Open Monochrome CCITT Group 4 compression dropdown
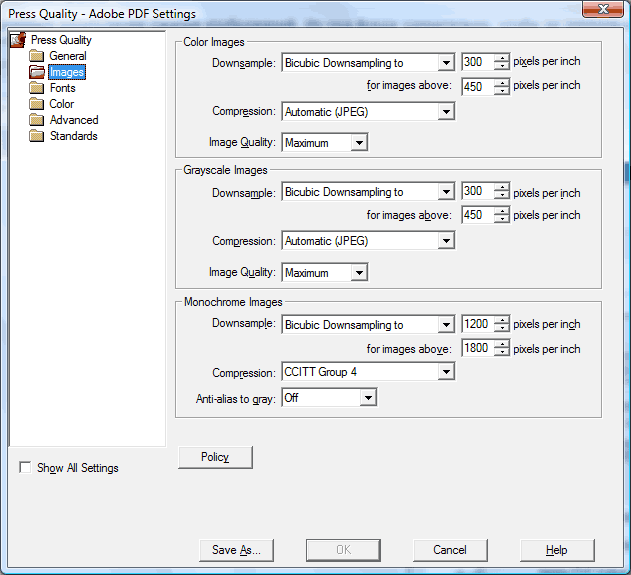 coord(368,372)
